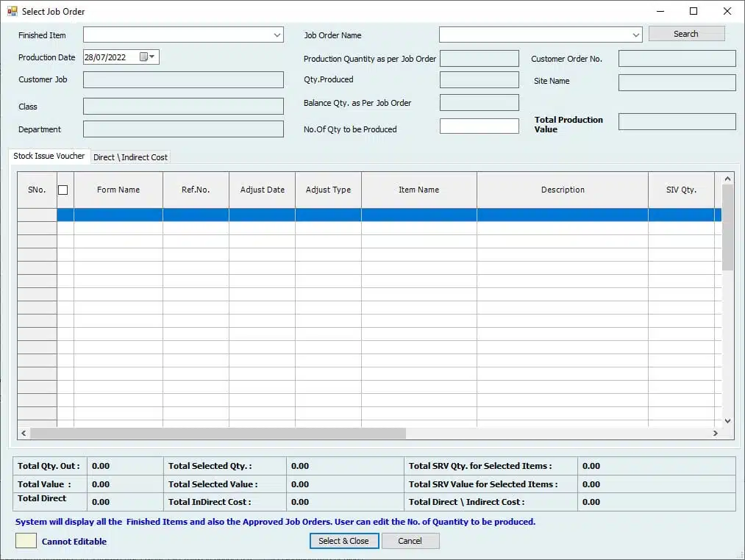Minimize the Select Job Order window
The width and height of the screenshot is (745, 560).
pyautogui.click(x=660, y=11)
